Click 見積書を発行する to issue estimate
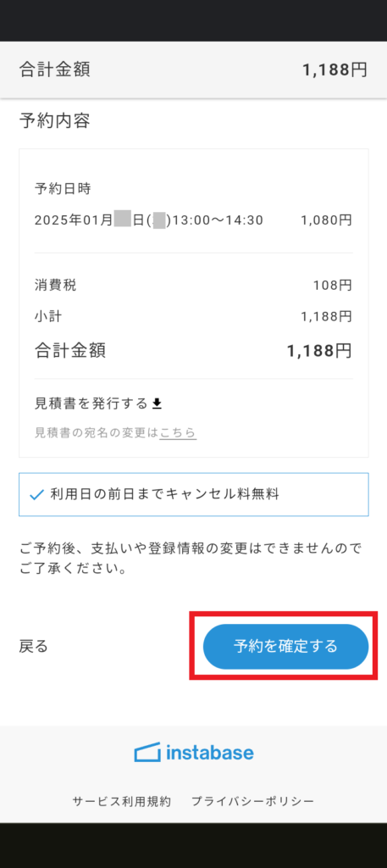The image size is (387, 868). (x=91, y=403)
